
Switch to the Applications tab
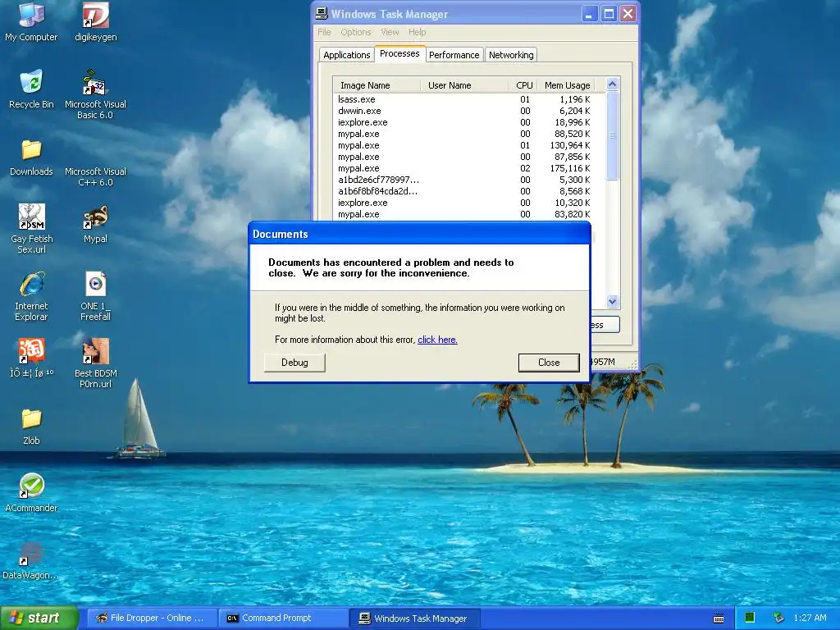[347, 55]
